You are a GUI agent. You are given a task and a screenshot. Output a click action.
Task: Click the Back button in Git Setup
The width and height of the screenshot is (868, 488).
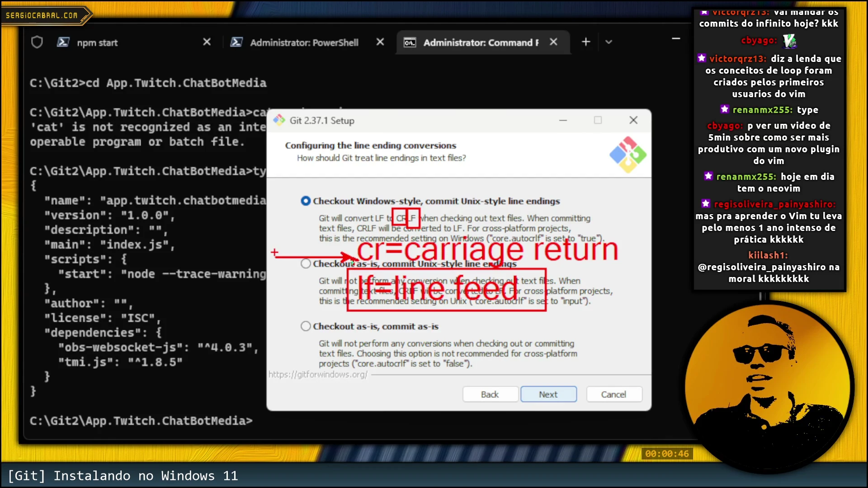pyautogui.click(x=490, y=394)
